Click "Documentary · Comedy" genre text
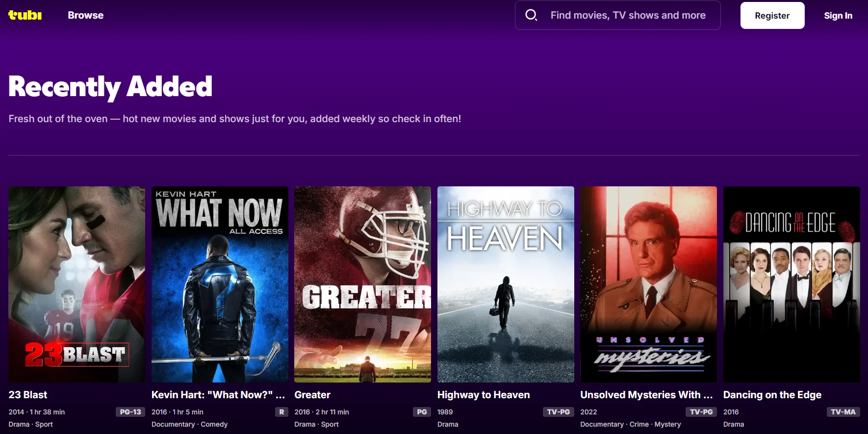 pyautogui.click(x=190, y=424)
